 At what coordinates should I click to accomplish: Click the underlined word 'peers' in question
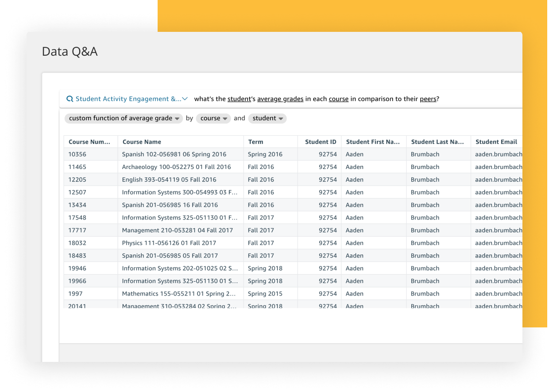(x=428, y=99)
